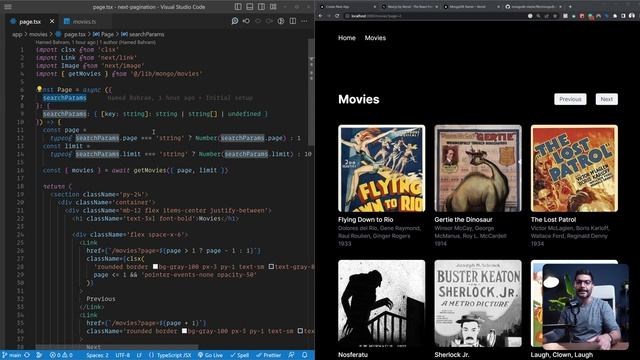640x360 pixels.
Task: Click the chat/comment icon in editor toolbar
Action: (x=235, y=21)
